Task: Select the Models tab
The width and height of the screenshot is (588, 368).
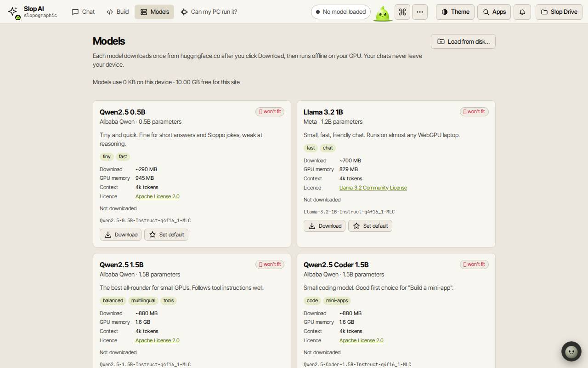Action: [x=154, y=12]
